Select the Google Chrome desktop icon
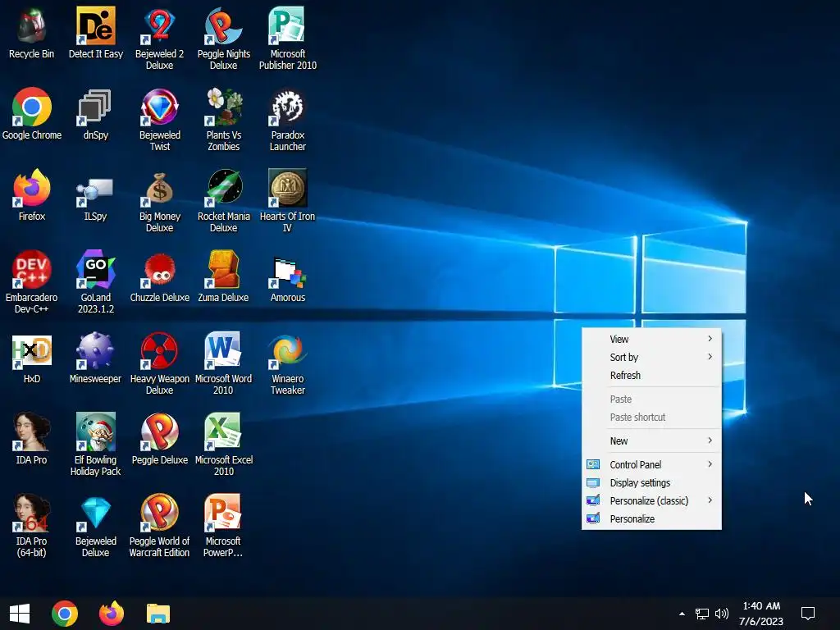Screen dimensions: 840x630 32,114
